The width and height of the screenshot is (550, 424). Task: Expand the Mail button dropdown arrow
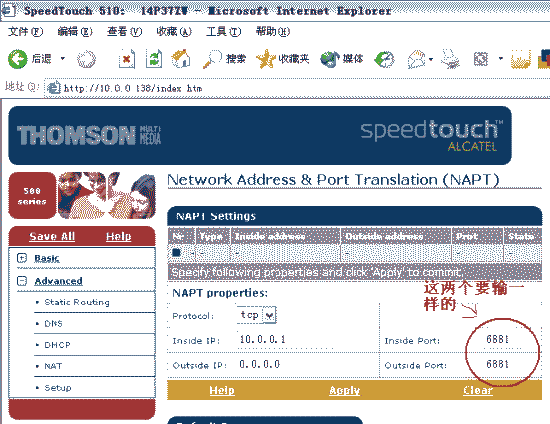(x=431, y=59)
